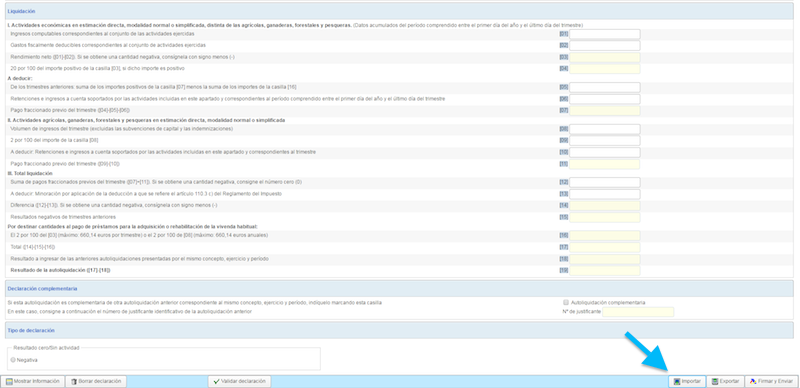Click input field for casilla [01] ingresos computables
Image resolution: width=800 pixels, height=388 pixels.
tap(605, 34)
